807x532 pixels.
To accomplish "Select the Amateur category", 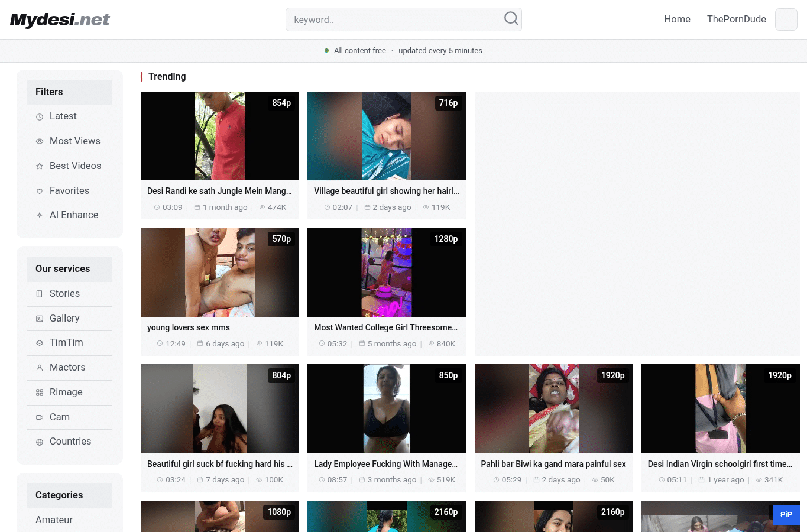I will tap(54, 520).
